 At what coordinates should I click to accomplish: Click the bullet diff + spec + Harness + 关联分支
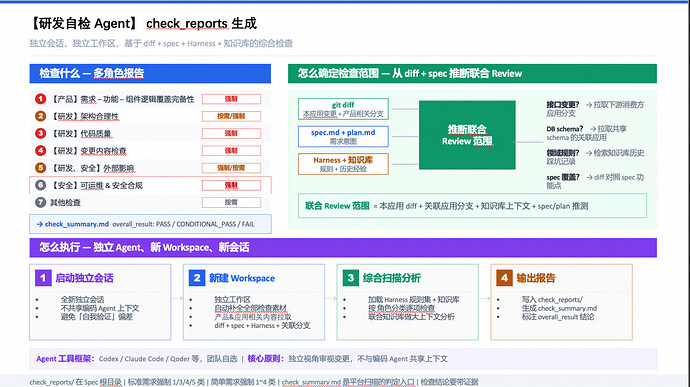pyautogui.click(x=262, y=325)
